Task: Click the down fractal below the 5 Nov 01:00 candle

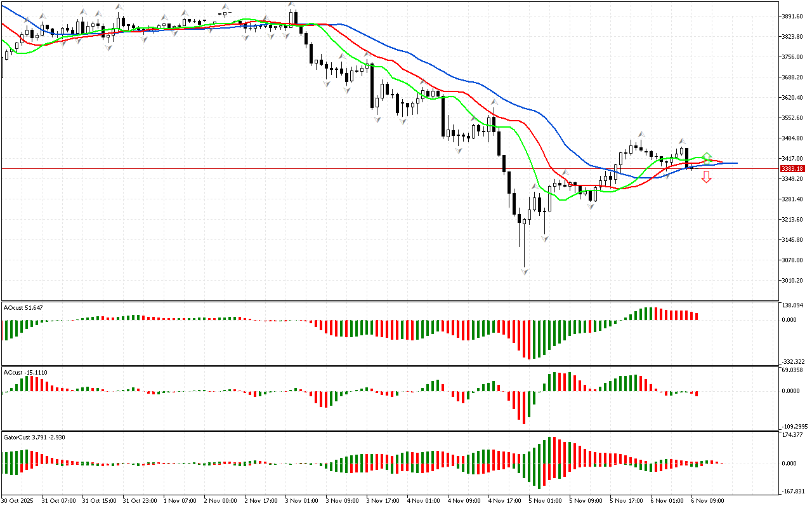Action: coord(545,238)
